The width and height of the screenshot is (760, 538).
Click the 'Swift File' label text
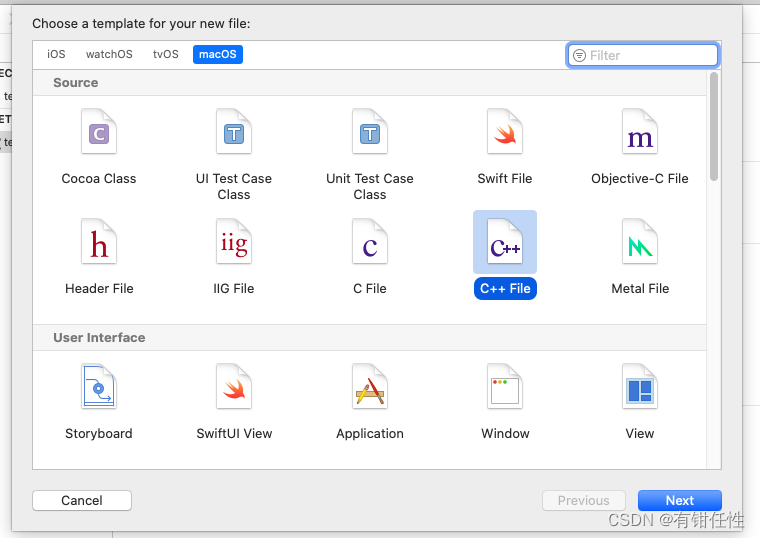[x=505, y=178]
